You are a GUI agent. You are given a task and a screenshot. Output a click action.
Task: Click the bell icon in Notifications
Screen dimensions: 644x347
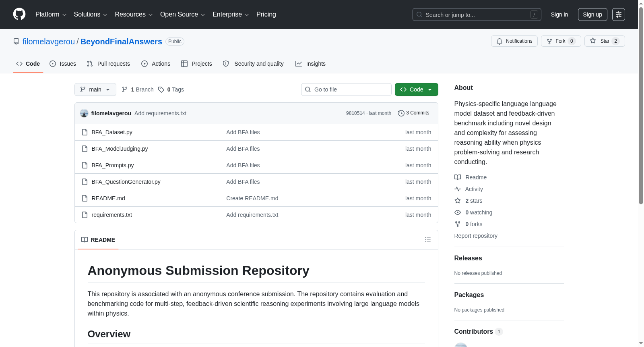pyautogui.click(x=500, y=41)
